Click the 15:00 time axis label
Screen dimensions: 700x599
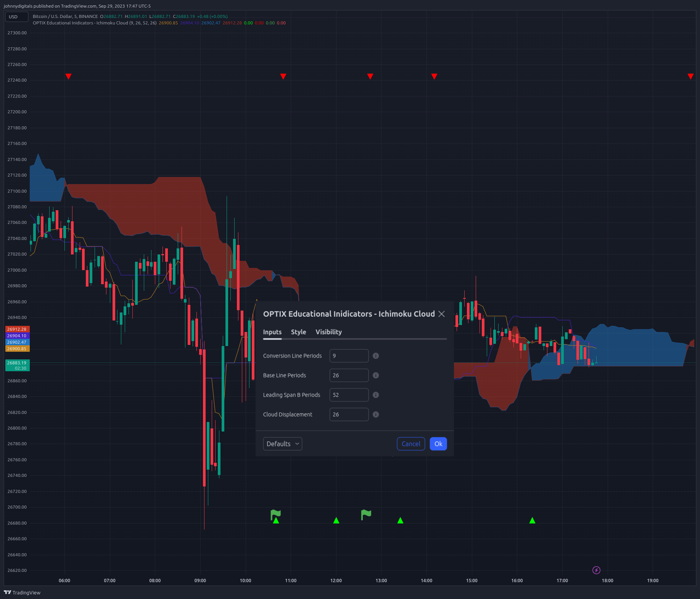click(472, 581)
